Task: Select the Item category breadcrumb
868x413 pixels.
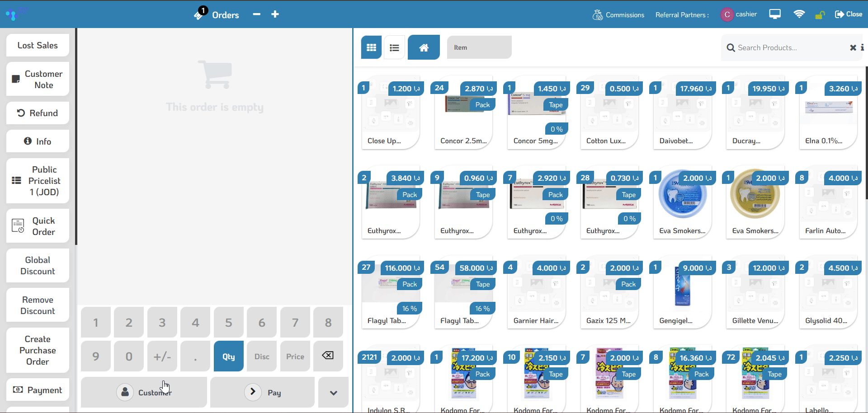Action: point(479,47)
